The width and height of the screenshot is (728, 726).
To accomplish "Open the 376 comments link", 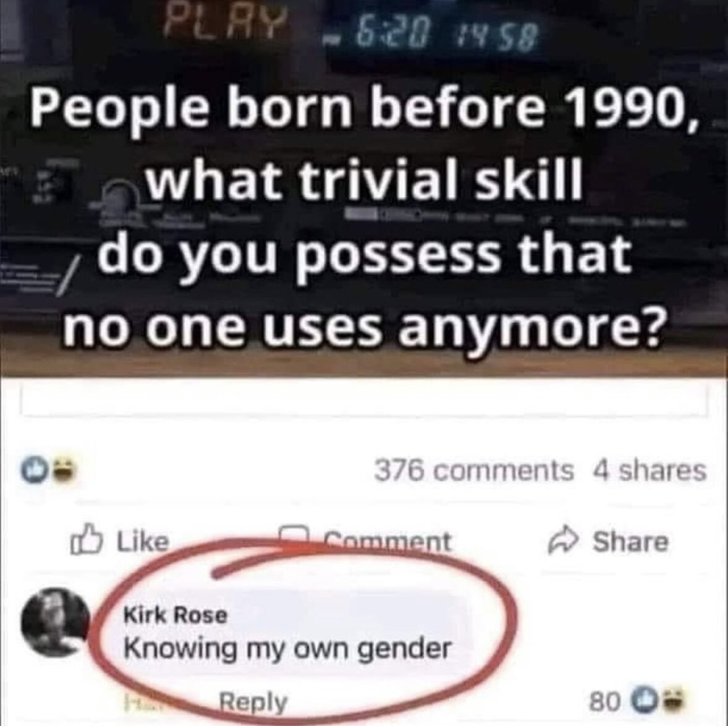I will pyautogui.click(x=474, y=471).
